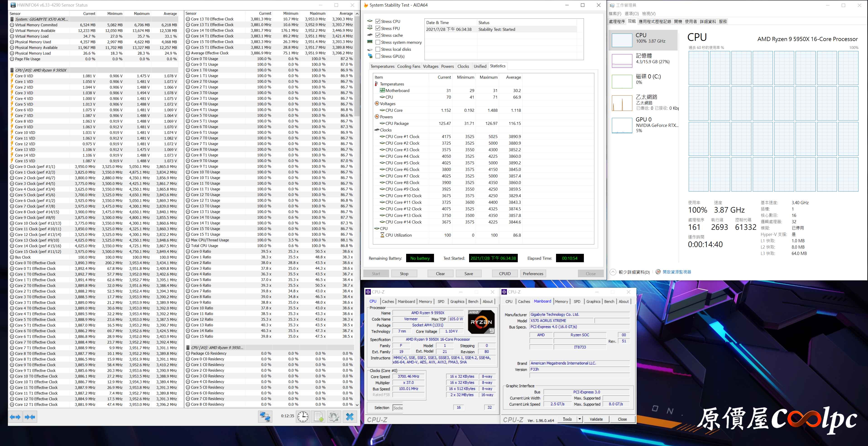The image size is (868, 446).
Task: Switch to AIDA64 Clocks tab
Action: point(463,66)
